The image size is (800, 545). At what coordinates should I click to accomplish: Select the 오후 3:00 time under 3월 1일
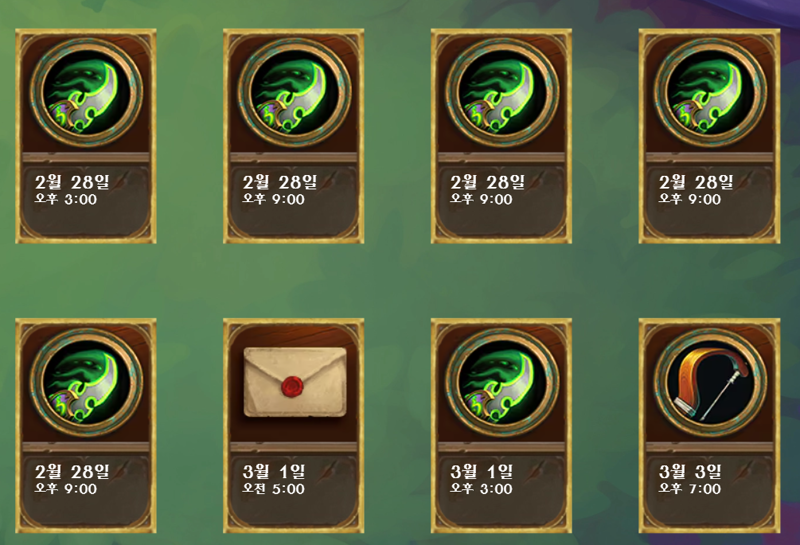(x=481, y=489)
